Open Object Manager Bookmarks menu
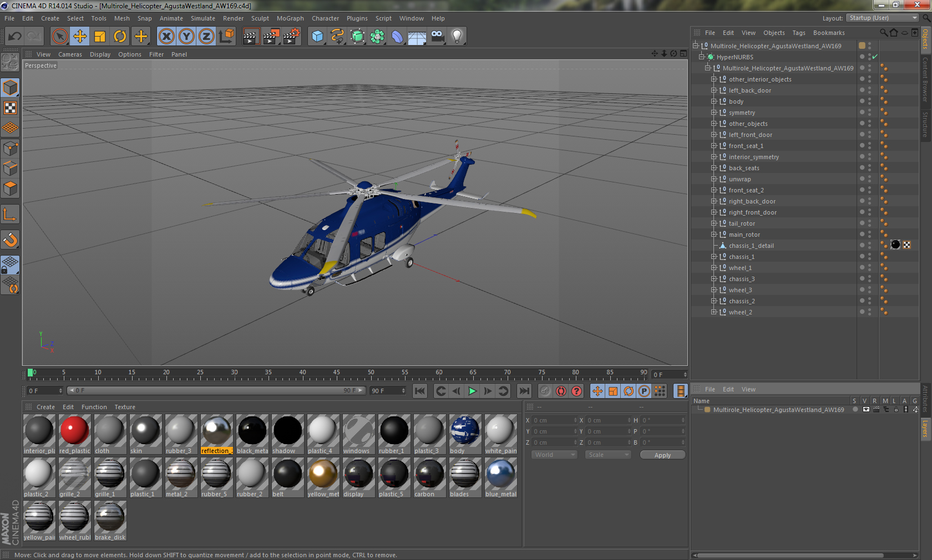Screen dimensions: 932x560 pyautogui.click(x=829, y=33)
